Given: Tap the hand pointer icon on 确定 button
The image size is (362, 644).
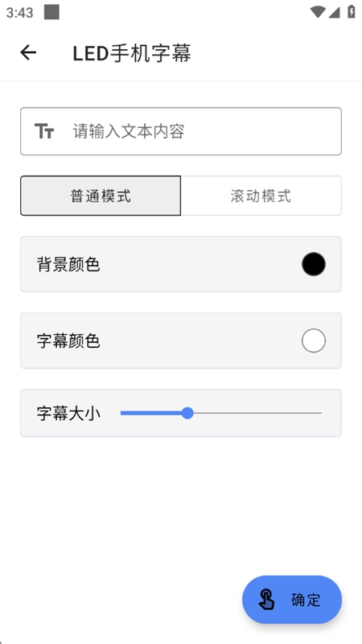Looking at the screenshot, I should [266, 599].
